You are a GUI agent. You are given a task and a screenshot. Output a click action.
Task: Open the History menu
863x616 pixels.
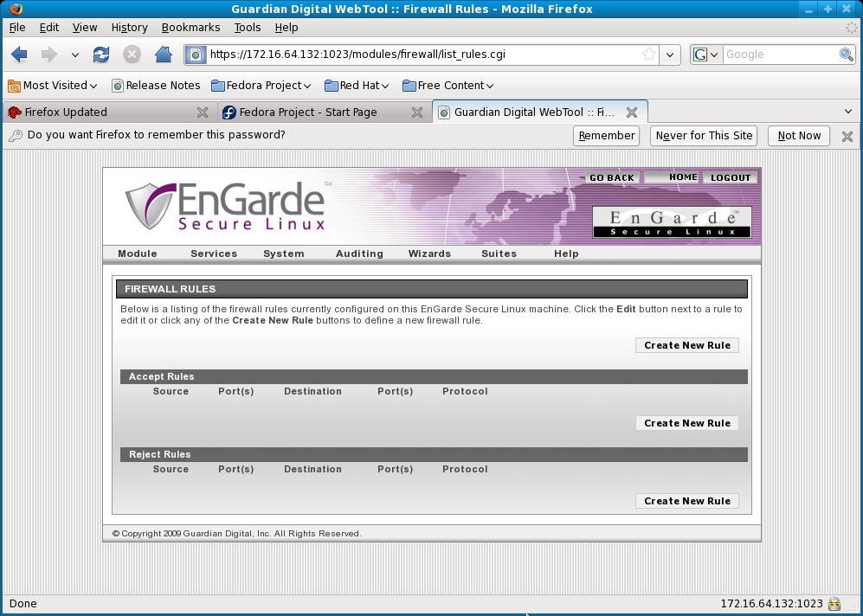[x=129, y=28]
